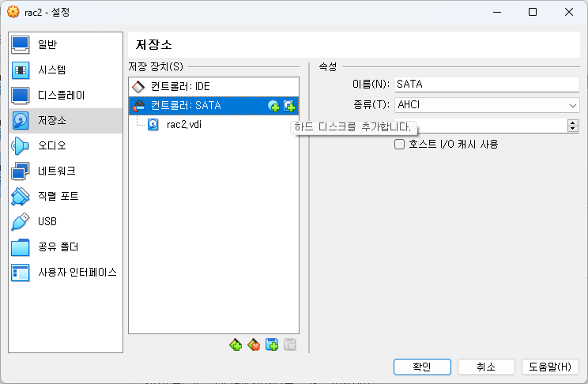Confirm settings with the 확인 button
588x384 pixels.
click(422, 367)
